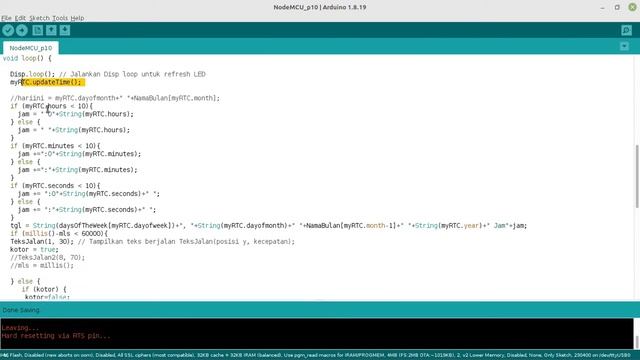Click 'Hard resetting via RTS pin...' console line

pyautogui.click(x=56, y=336)
